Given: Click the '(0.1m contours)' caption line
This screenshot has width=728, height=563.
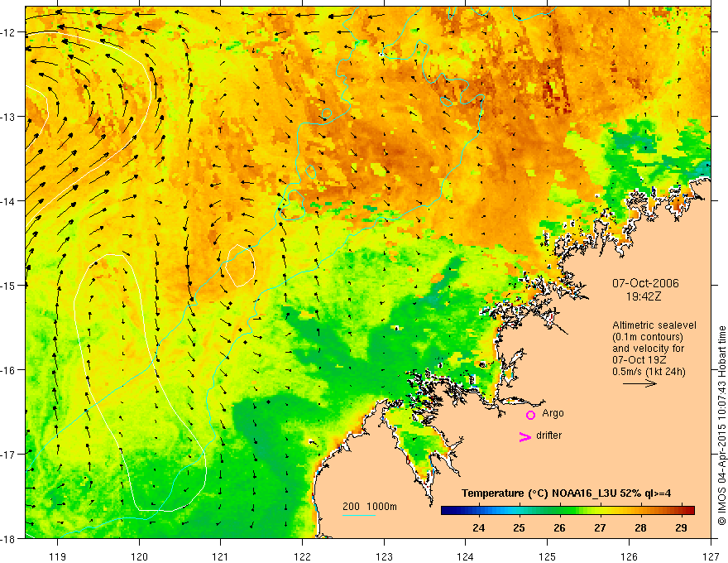Looking at the screenshot, I should click(648, 337).
